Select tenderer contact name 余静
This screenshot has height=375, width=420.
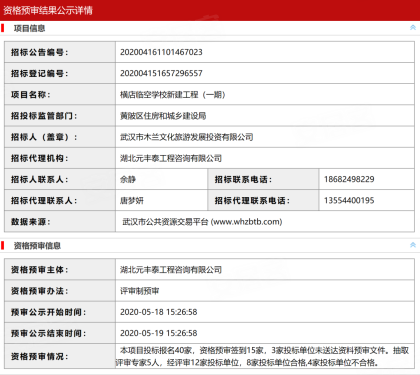(x=128, y=179)
